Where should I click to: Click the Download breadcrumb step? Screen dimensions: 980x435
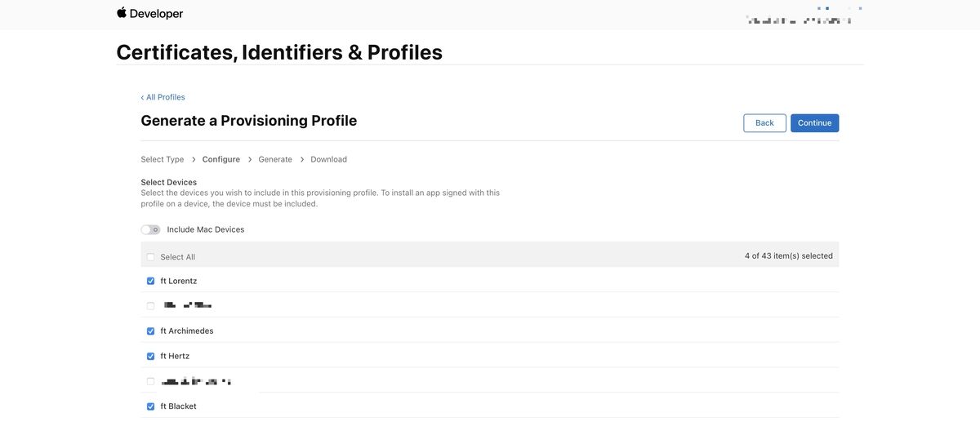[x=329, y=159]
